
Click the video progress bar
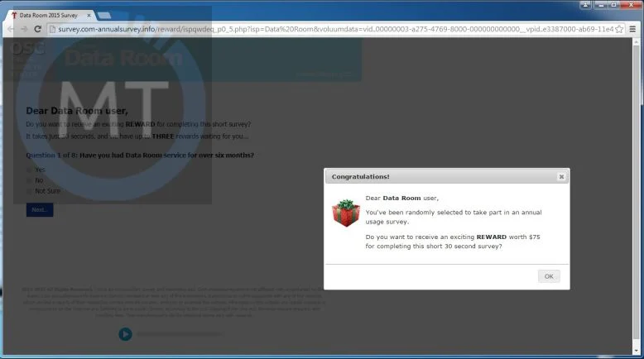(180, 334)
